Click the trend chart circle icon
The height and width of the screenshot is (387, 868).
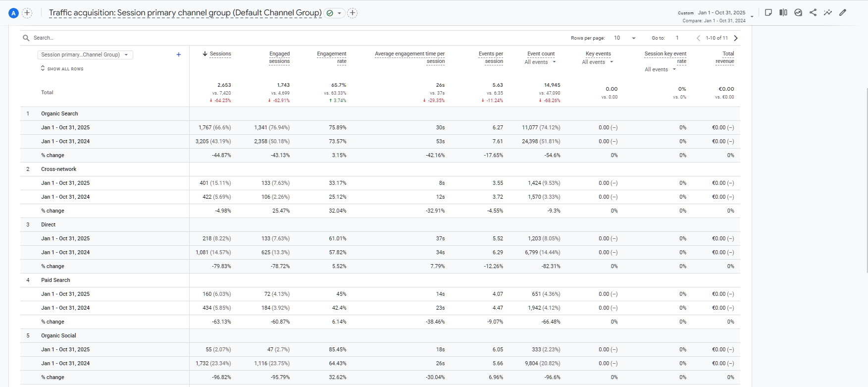point(798,13)
